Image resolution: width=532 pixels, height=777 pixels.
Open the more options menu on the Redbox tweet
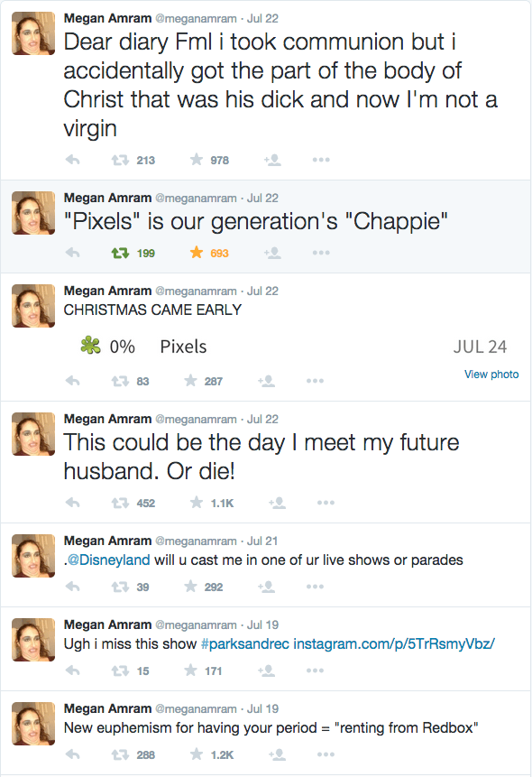tap(321, 754)
